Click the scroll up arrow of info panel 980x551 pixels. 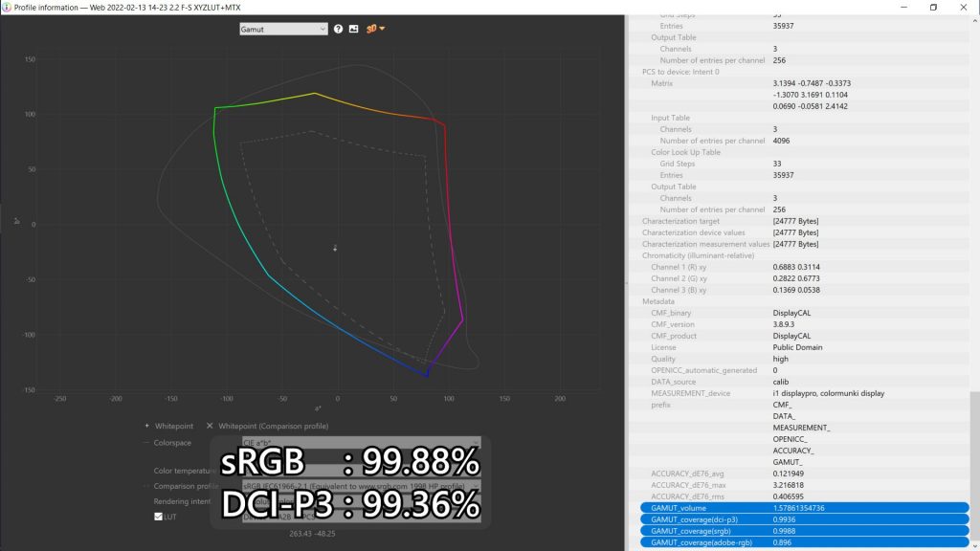[x=974, y=20]
